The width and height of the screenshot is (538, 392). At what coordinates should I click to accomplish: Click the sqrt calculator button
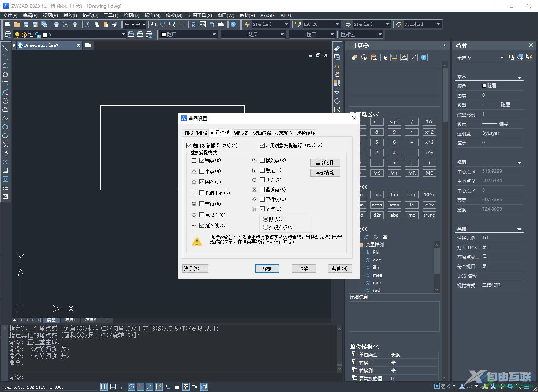pos(394,122)
